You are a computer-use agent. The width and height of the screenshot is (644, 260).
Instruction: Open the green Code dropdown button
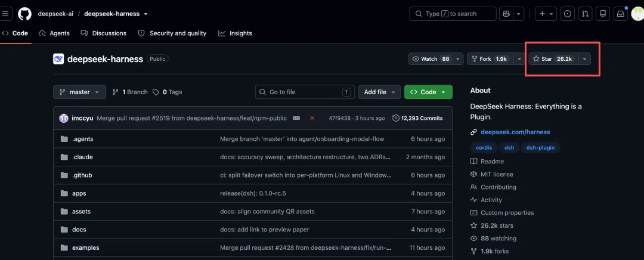(428, 92)
